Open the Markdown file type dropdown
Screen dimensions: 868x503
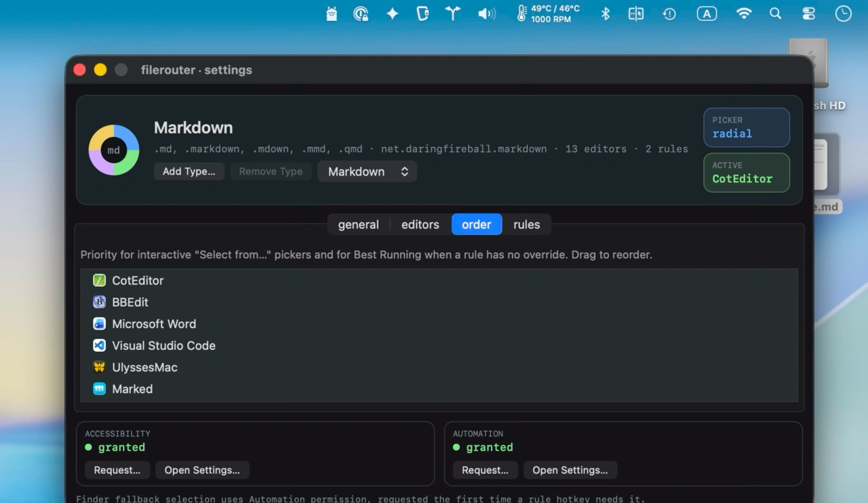(x=367, y=172)
